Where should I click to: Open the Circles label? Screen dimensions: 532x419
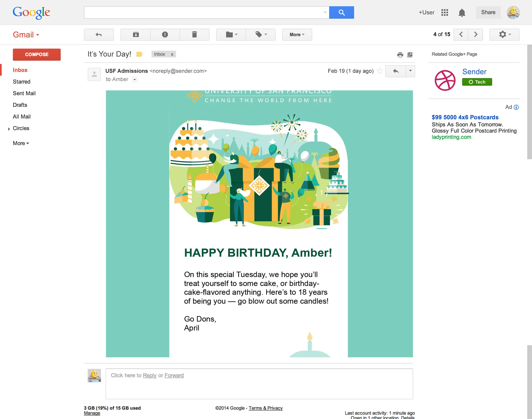click(21, 128)
